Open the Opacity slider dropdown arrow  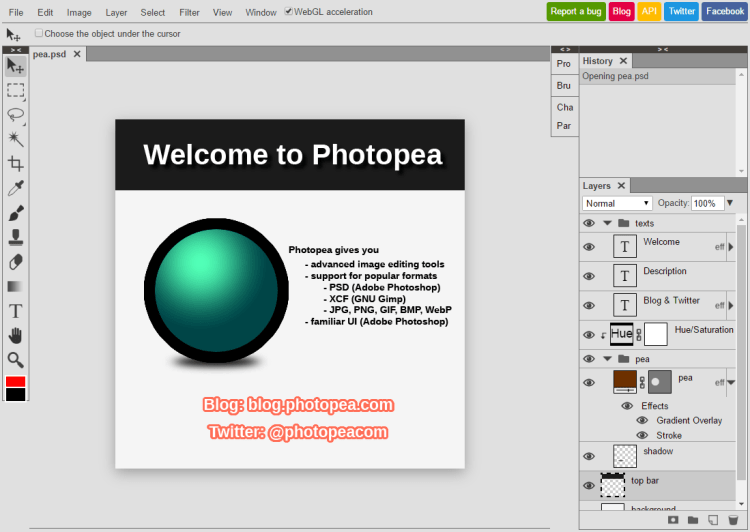click(x=730, y=203)
